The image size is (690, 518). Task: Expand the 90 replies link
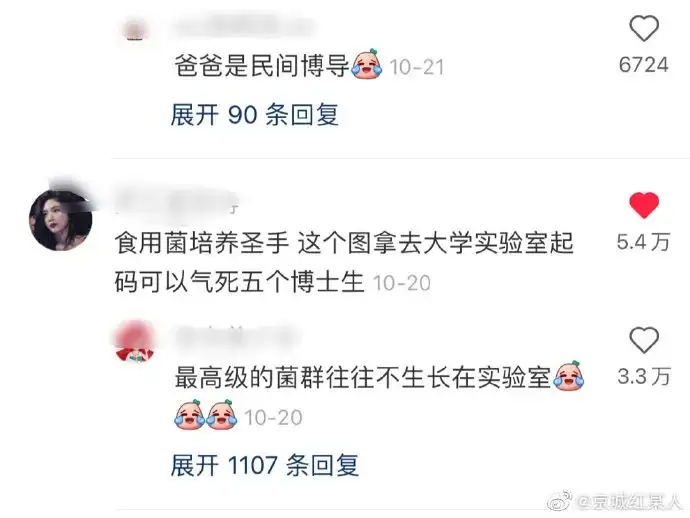tap(254, 115)
